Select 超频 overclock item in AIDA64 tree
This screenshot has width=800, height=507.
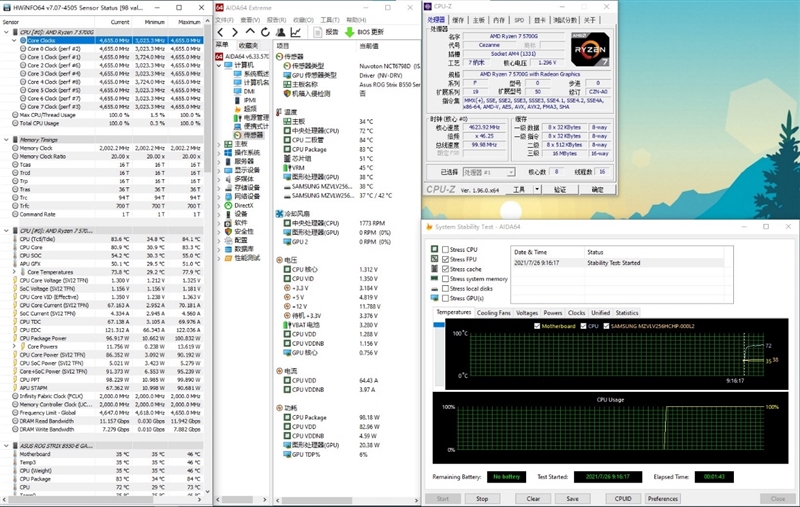(245, 109)
